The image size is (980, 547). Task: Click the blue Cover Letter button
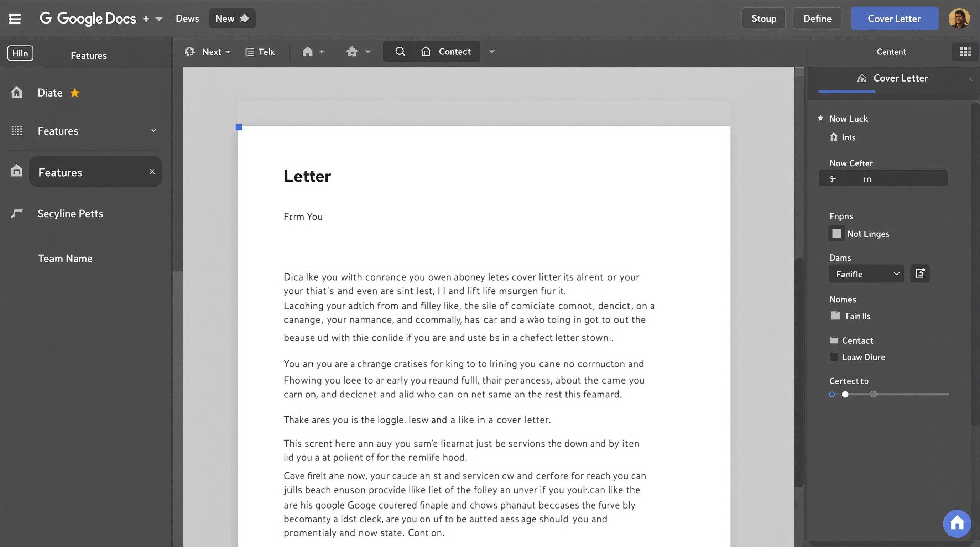(895, 18)
